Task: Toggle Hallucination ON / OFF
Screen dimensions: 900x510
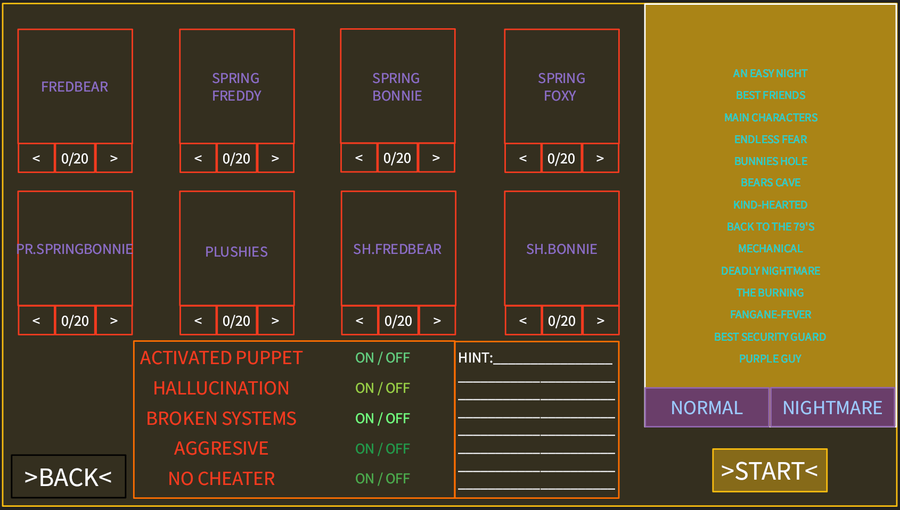Action: tap(382, 388)
